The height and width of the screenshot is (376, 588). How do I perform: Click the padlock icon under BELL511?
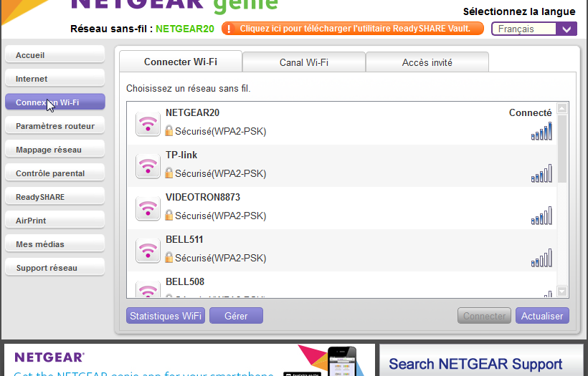169,258
